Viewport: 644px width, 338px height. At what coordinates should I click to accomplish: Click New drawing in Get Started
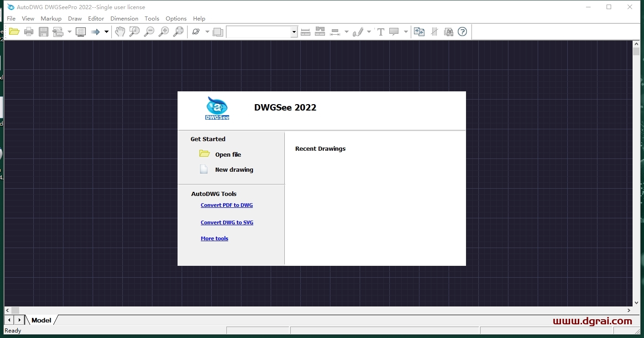tap(234, 169)
